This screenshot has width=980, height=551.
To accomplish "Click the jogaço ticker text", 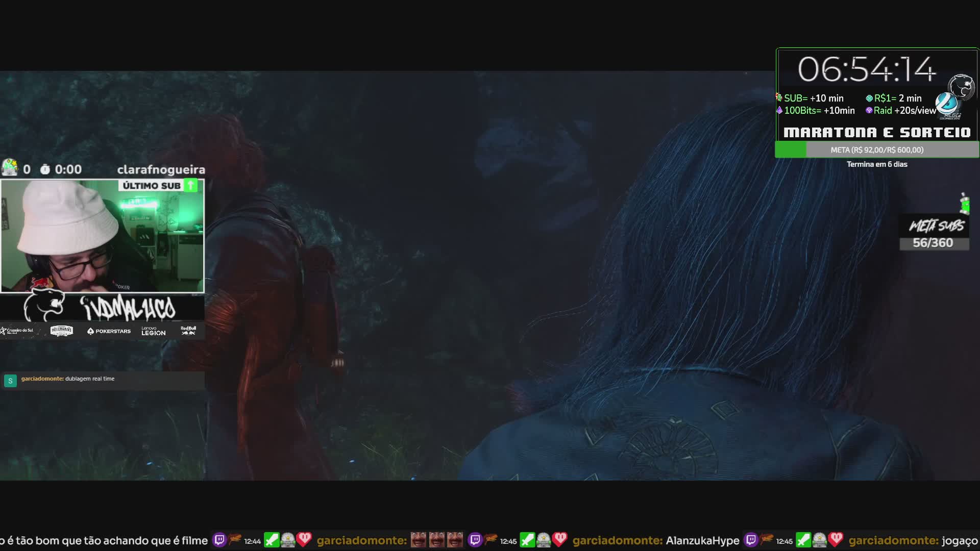I will [960, 541].
